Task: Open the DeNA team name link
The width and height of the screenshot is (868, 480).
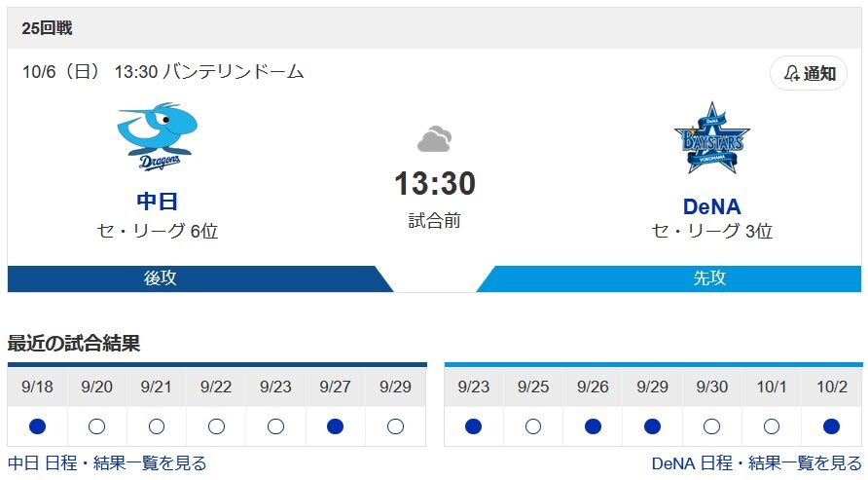Action: (711, 206)
